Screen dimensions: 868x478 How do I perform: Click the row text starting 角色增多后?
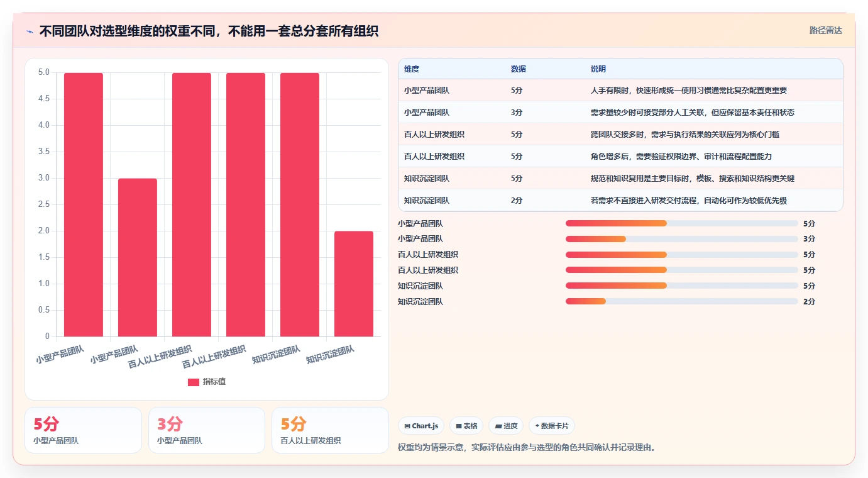pos(681,157)
